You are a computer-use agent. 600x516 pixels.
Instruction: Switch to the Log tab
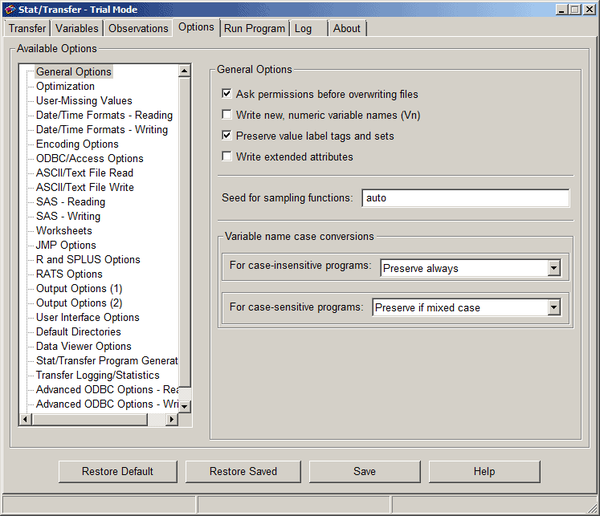click(303, 28)
